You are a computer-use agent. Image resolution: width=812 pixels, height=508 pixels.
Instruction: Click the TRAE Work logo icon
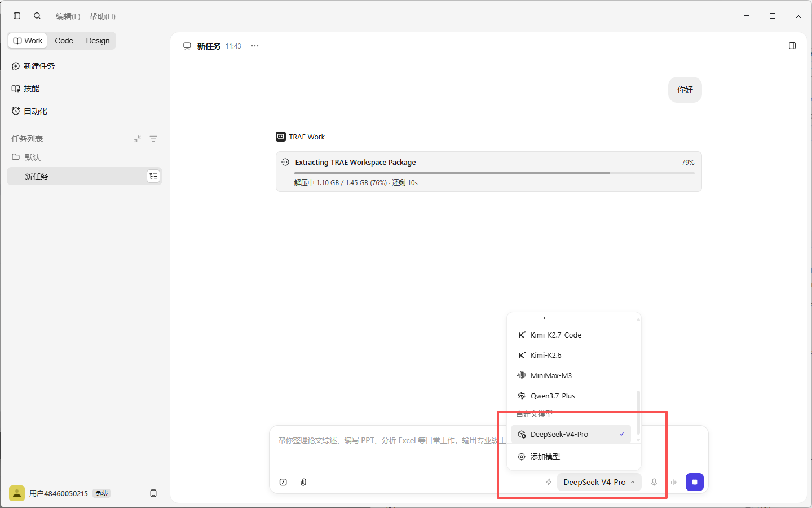point(281,137)
